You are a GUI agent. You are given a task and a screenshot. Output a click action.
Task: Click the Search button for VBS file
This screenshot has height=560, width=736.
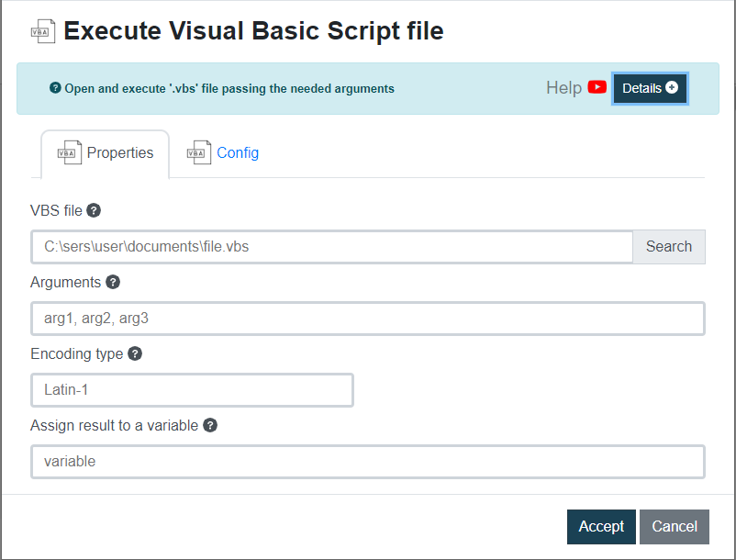point(668,246)
